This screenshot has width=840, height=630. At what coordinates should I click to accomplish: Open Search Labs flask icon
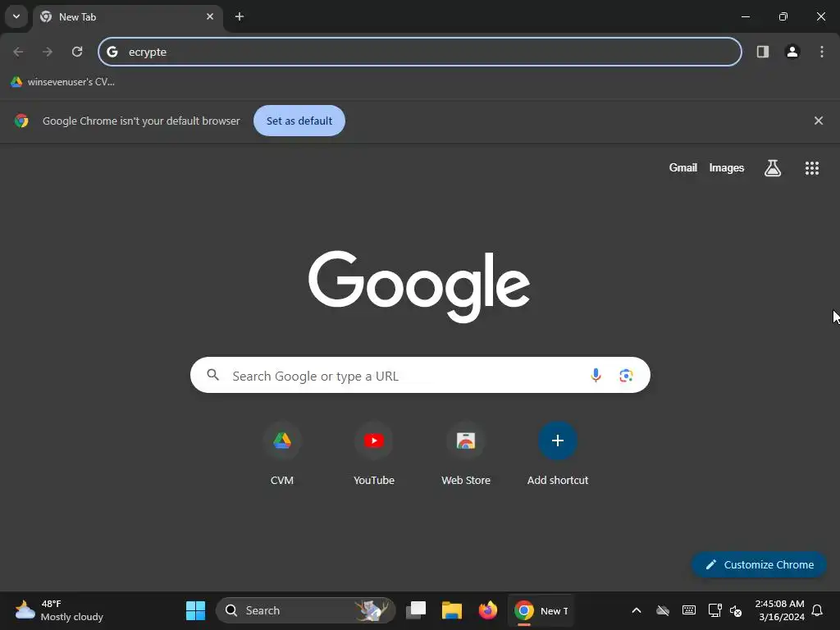(x=773, y=168)
